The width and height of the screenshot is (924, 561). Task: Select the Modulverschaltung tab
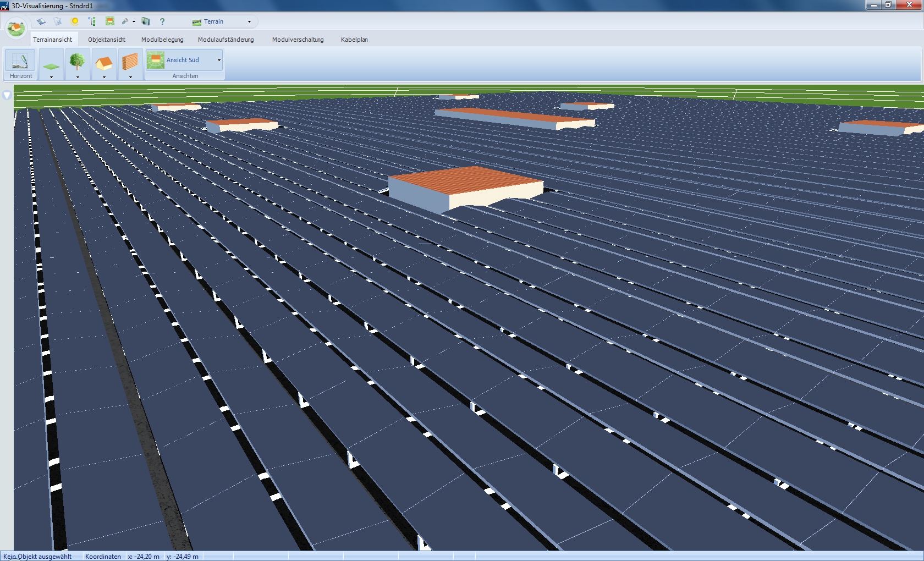point(298,40)
